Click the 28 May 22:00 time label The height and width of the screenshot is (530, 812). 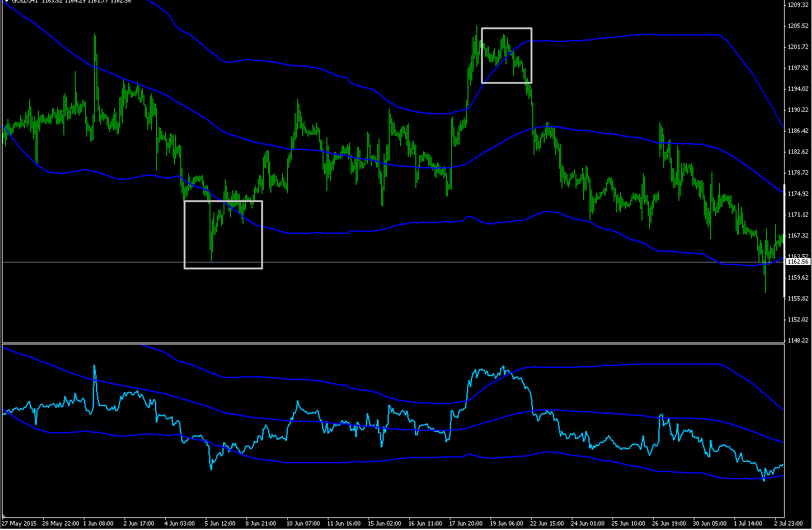[62, 524]
